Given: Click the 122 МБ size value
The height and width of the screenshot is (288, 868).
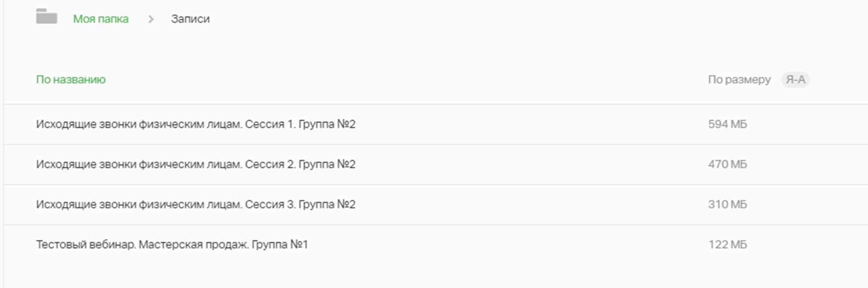Looking at the screenshot, I should [727, 245].
